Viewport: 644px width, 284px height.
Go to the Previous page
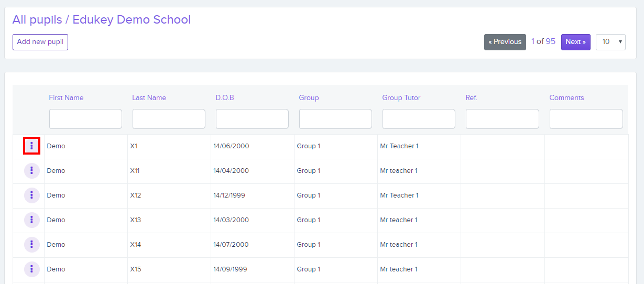pos(505,42)
